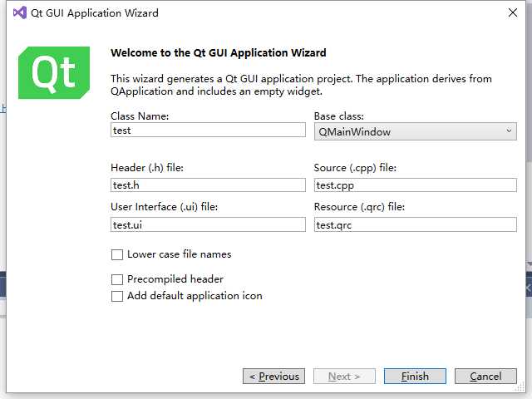The image size is (532, 399).
Task: Enable Lower case file names checkbox
Action: (x=117, y=254)
